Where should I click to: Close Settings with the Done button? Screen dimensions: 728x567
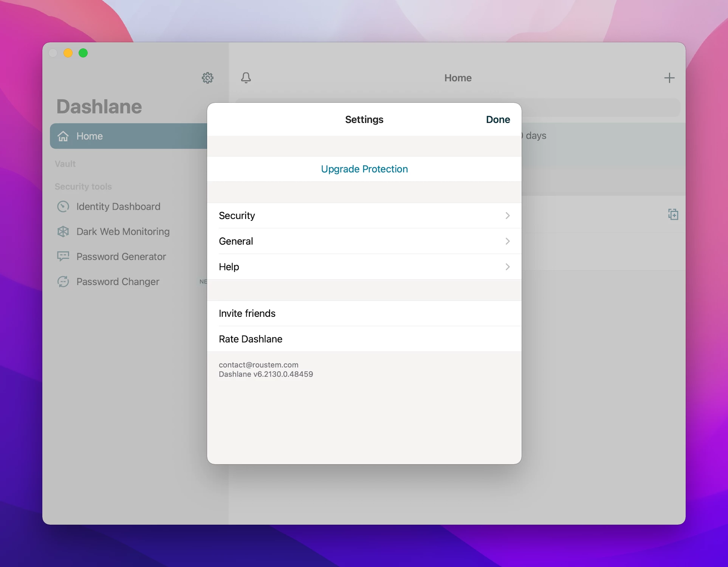pyautogui.click(x=498, y=119)
